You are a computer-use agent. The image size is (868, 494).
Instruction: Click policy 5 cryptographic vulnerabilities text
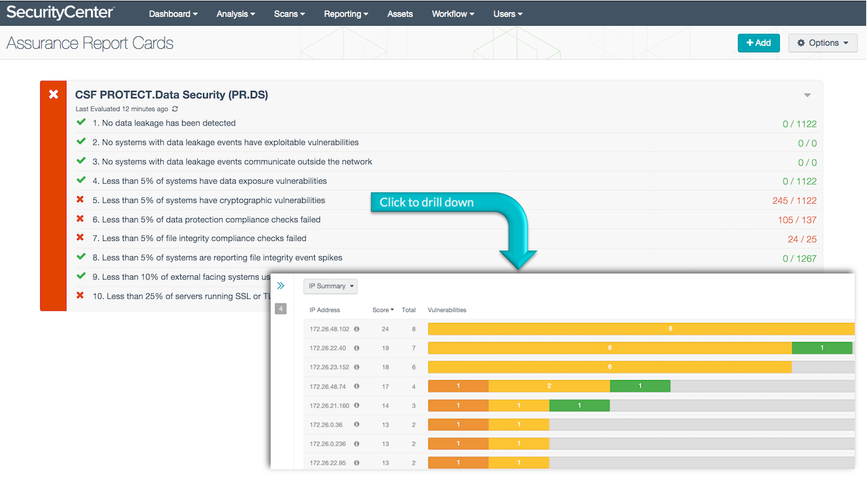click(209, 200)
